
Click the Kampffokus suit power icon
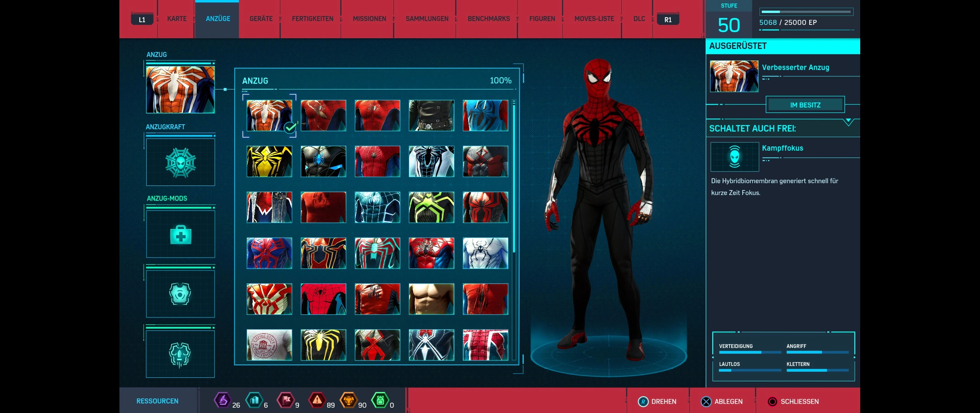coord(735,157)
